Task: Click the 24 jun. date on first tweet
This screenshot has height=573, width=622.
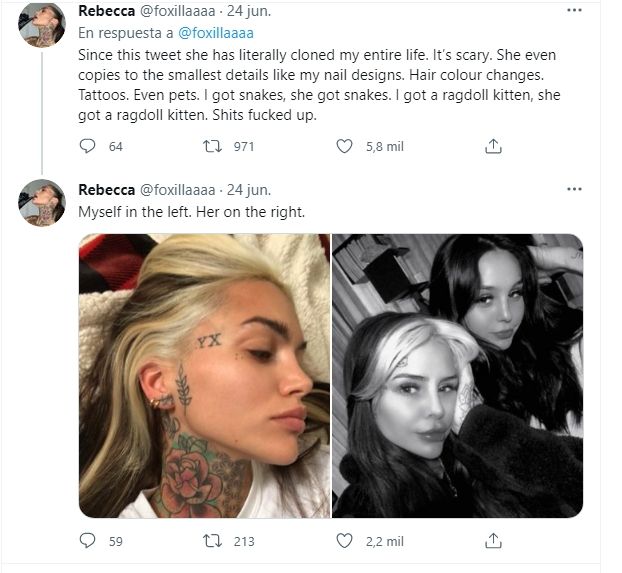Action: 248,11
